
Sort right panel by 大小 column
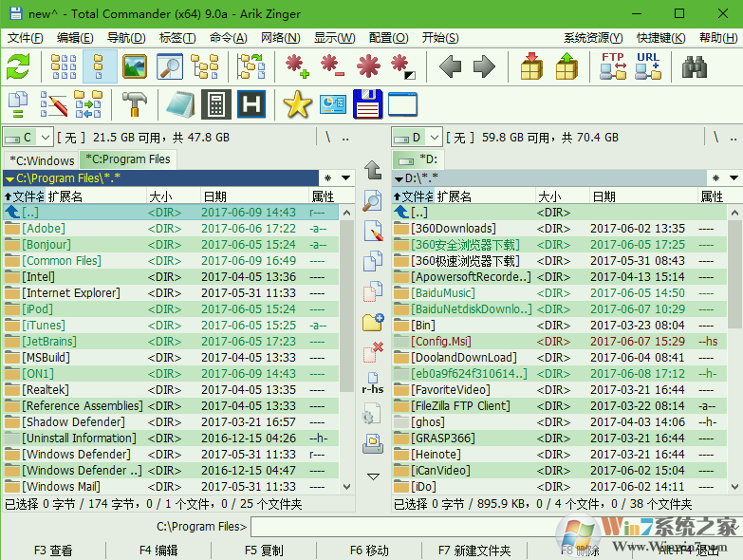pos(563,196)
